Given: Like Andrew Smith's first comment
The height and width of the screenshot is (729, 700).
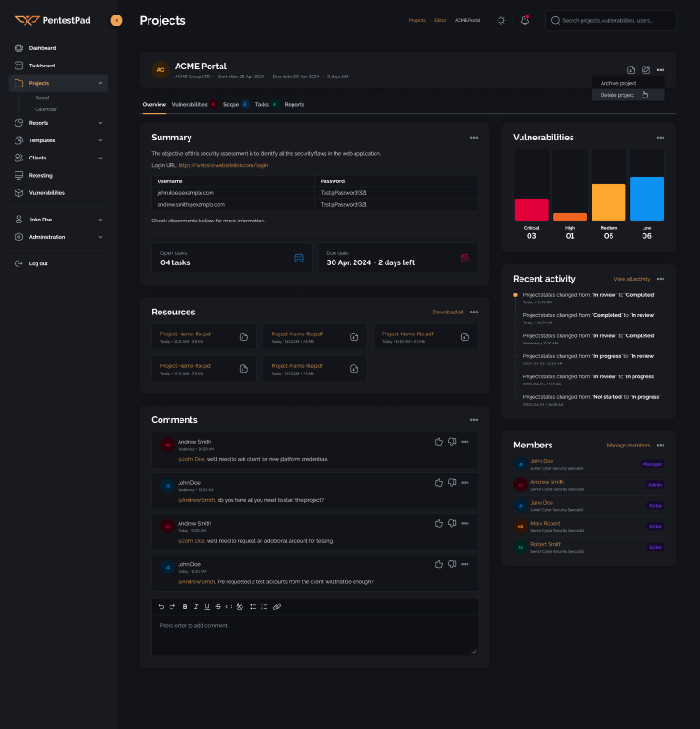Looking at the screenshot, I should pos(438,442).
